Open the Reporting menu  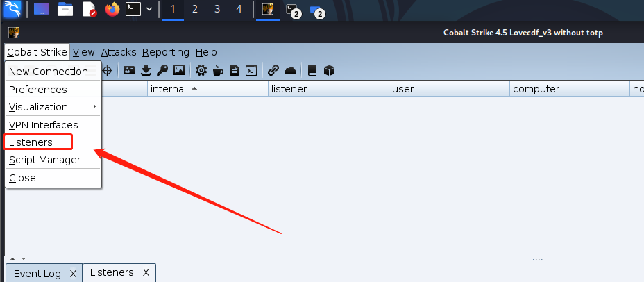tap(166, 52)
